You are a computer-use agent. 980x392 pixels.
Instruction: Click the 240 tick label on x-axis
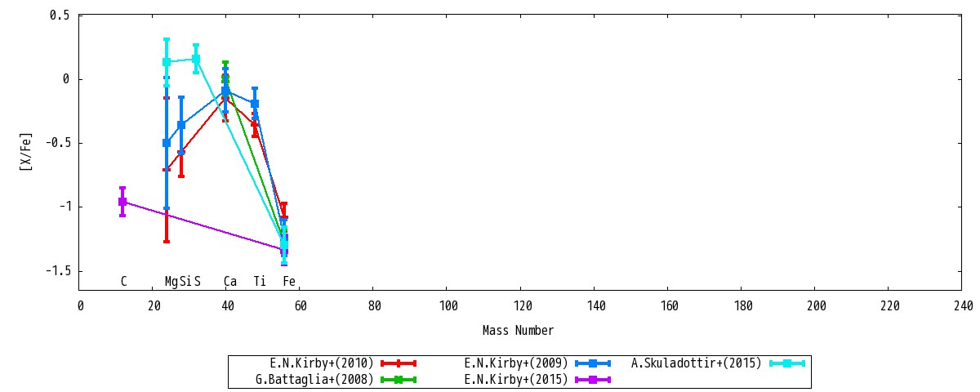tap(963, 306)
